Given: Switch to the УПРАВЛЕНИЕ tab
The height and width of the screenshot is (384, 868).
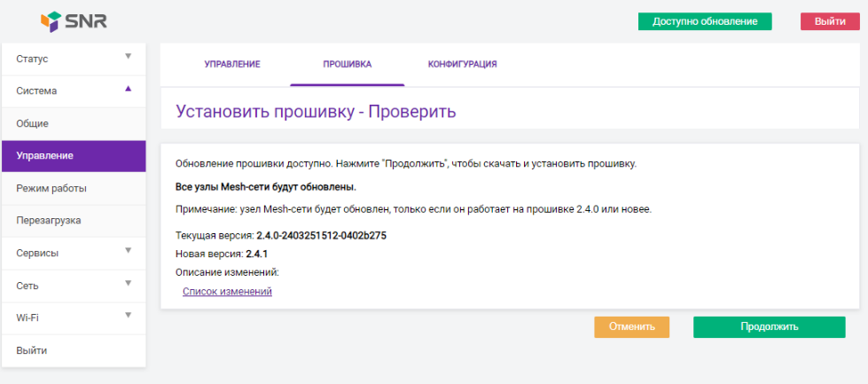Looking at the screenshot, I should 232,65.
